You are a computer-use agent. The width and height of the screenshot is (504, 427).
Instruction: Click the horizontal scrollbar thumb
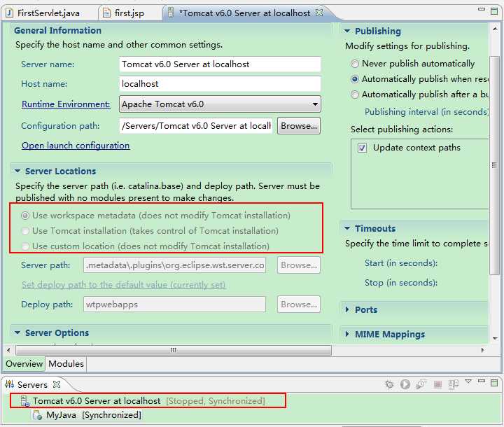[x=174, y=350]
